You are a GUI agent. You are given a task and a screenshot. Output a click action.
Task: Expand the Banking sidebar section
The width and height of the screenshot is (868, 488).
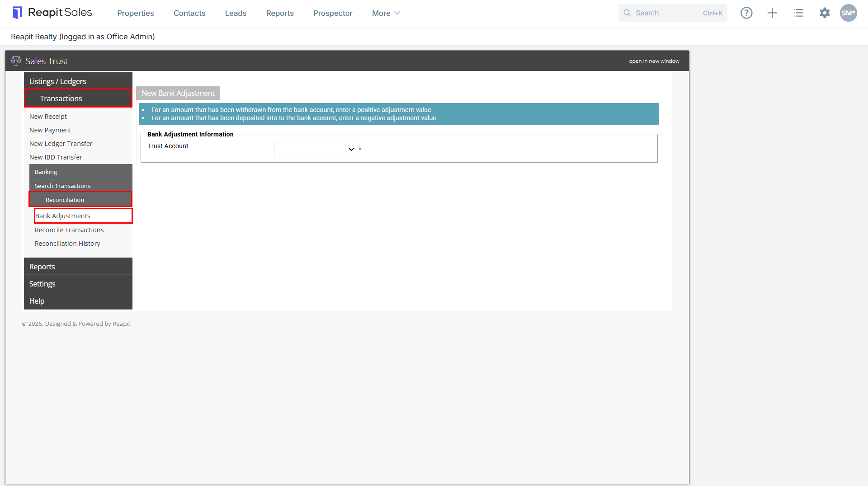pyautogui.click(x=81, y=172)
